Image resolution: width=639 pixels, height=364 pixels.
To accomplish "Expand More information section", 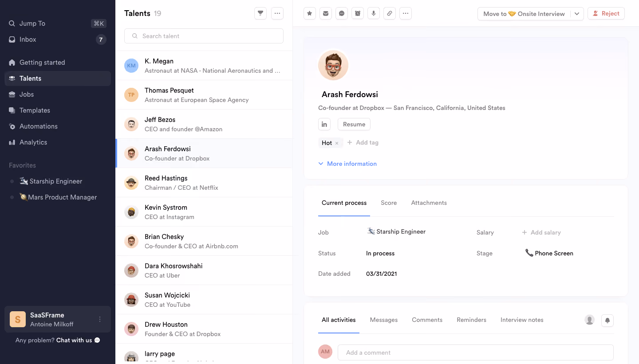I will [347, 164].
